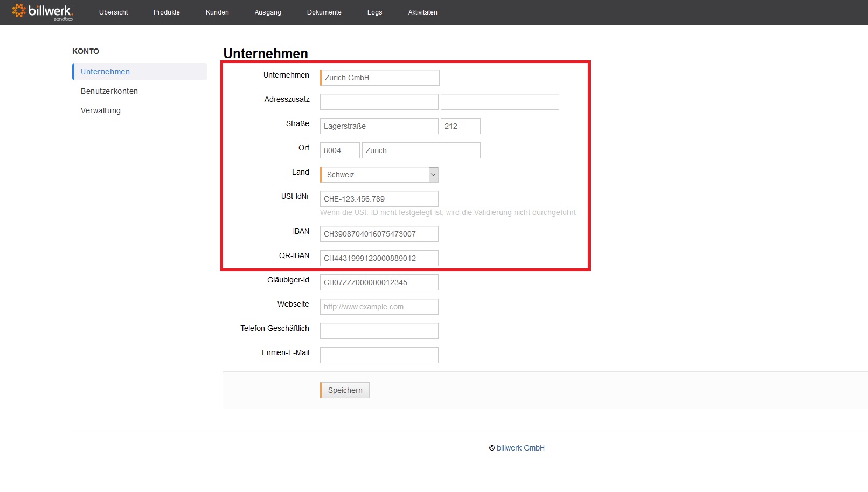The image size is (868, 492).
Task: Open Benutzerkonten in the sidebar
Action: [x=109, y=91]
